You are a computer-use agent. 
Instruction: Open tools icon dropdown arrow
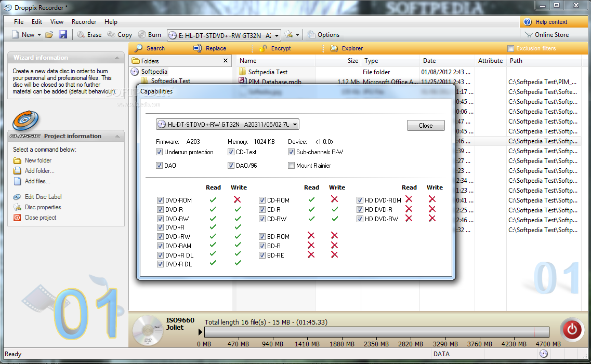pyautogui.click(x=297, y=35)
